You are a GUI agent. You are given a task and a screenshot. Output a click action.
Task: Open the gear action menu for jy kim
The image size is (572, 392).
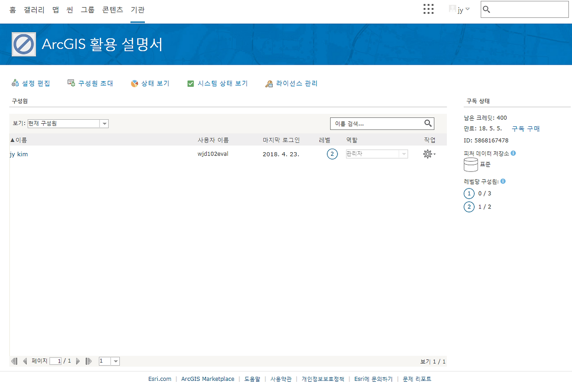click(x=429, y=154)
